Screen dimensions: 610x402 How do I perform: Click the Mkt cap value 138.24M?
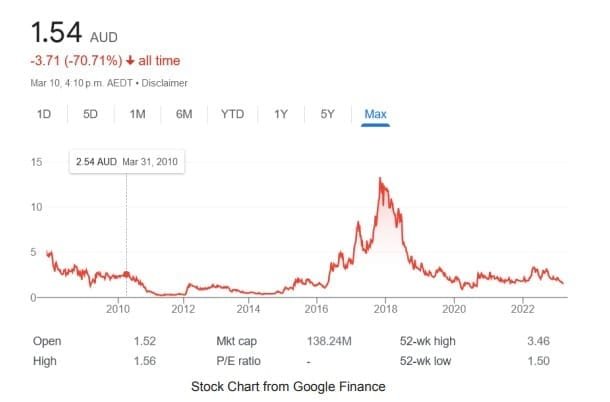(328, 341)
